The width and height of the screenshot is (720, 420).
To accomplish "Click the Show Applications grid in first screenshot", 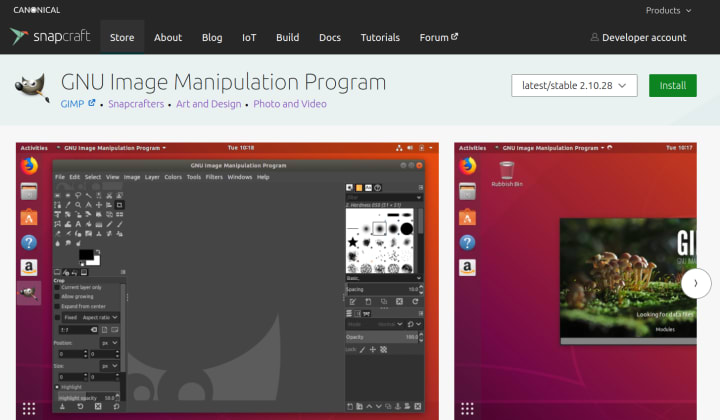I will 29,409.
